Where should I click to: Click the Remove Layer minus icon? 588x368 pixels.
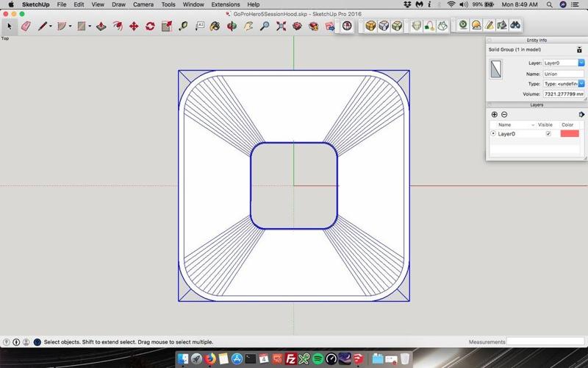pyautogui.click(x=503, y=115)
